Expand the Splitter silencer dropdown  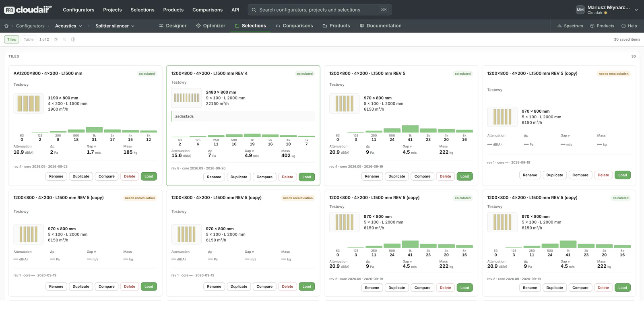(115, 26)
